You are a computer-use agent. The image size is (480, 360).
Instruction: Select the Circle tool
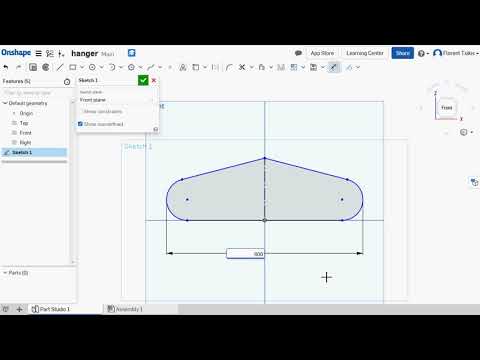coord(92,67)
